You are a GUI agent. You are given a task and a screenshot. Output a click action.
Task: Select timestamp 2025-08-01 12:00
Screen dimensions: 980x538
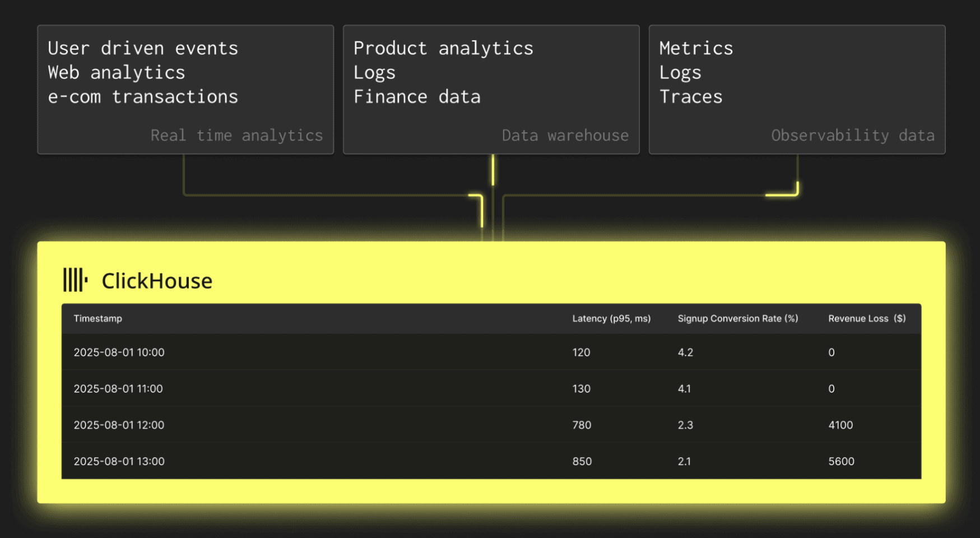119,425
